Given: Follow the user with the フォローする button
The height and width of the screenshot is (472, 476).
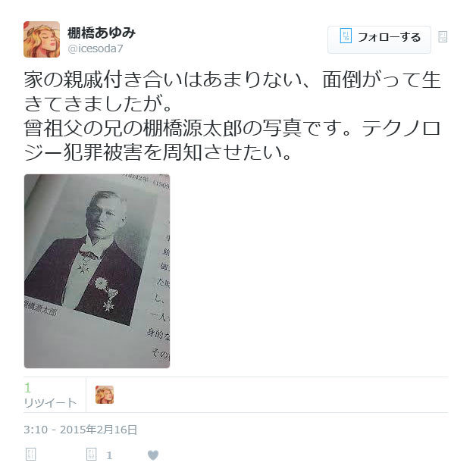Looking at the screenshot, I should pos(379,39).
